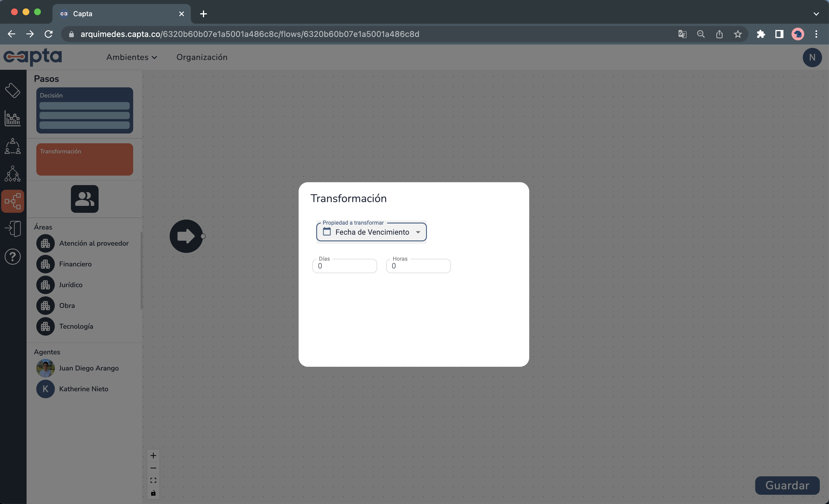Viewport: 829px width, 504px height.
Task: Click the Horas input field
Action: (x=418, y=266)
